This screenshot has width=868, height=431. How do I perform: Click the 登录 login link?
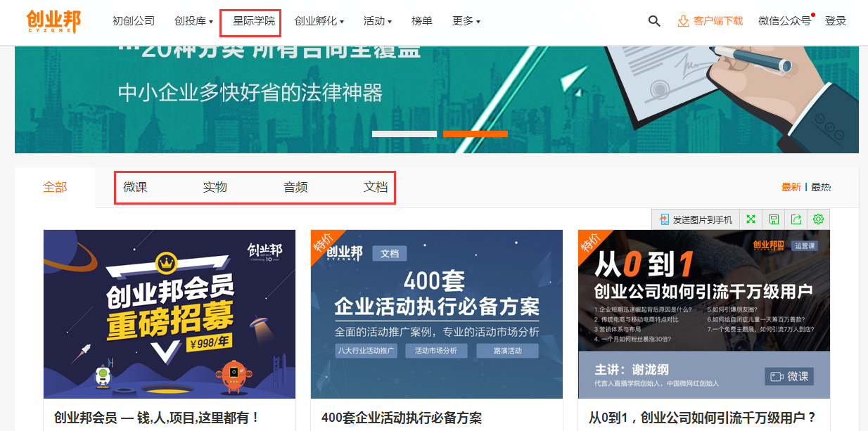point(836,21)
